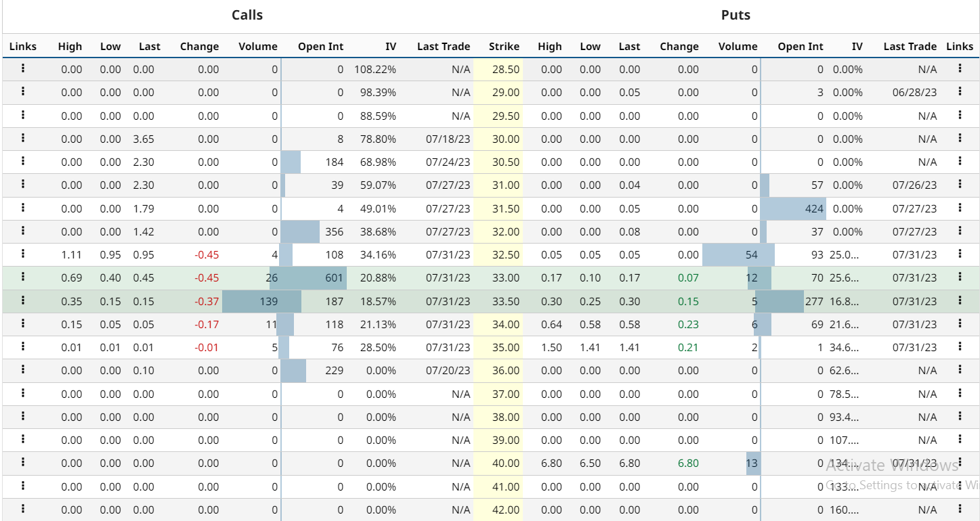Viewport: 980px width, 521px height.
Task: Click the 139 call volume bar
Action: tap(261, 301)
